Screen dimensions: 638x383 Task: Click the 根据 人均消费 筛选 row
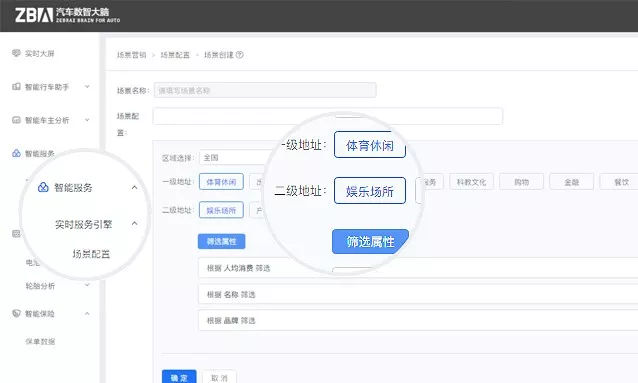pyautogui.click(x=418, y=268)
